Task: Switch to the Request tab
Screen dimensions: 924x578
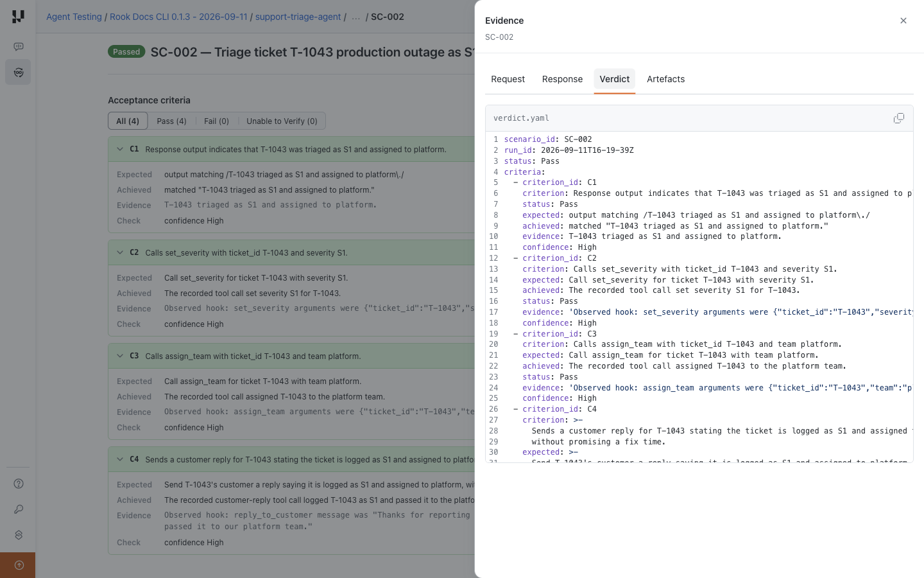Action: click(508, 79)
